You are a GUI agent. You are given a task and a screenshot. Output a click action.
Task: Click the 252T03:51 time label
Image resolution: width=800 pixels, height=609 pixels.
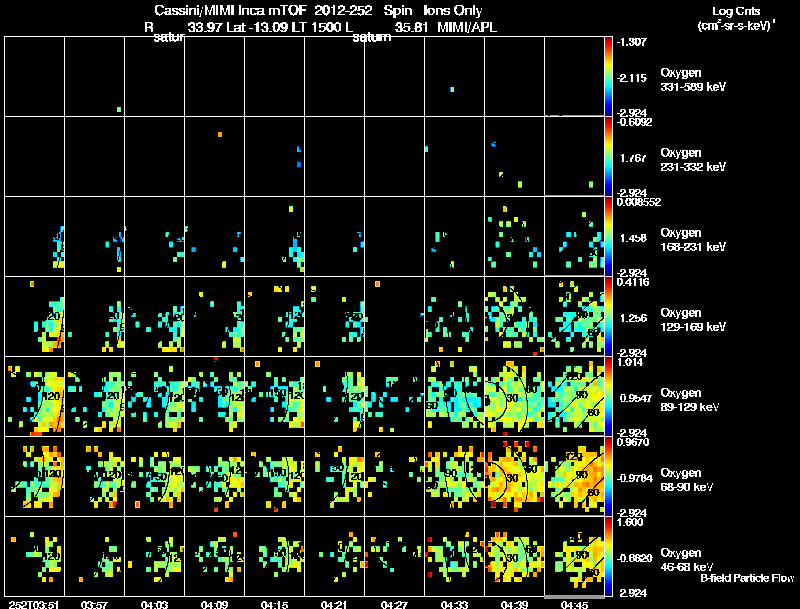tap(34, 604)
